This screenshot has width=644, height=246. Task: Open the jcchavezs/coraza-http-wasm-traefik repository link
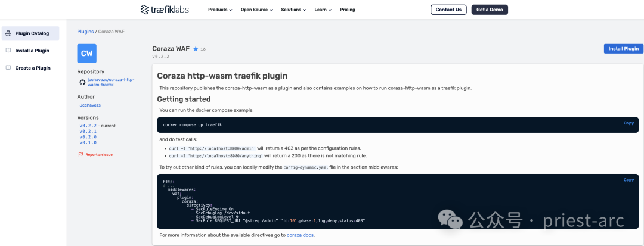click(111, 82)
